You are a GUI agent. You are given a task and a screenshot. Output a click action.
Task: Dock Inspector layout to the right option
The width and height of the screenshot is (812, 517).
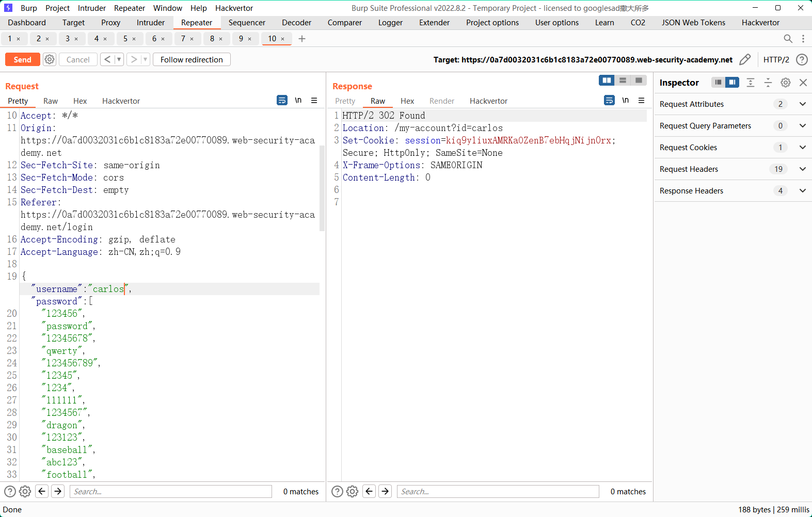tap(732, 82)
